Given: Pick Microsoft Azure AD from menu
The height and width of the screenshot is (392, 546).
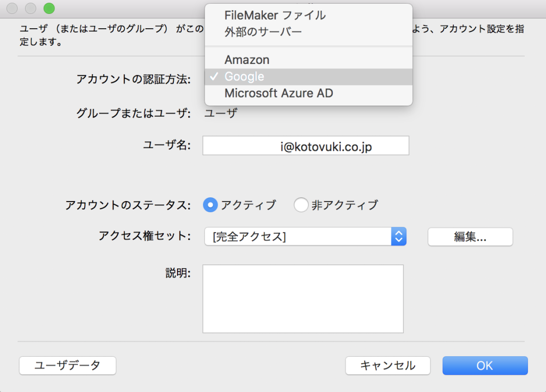Looking at the screenshot, I should [x=309, y=93].
